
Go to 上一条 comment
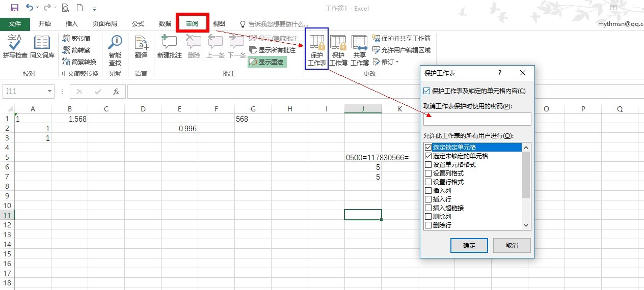point(216,47)
